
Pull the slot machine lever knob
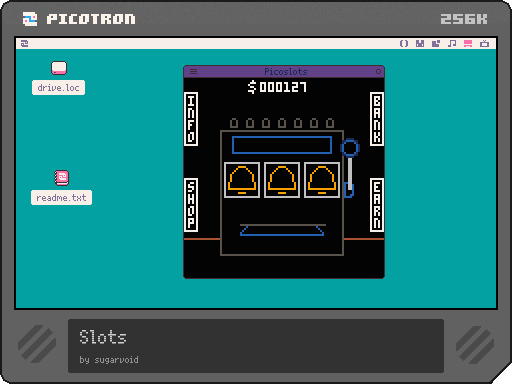click(350, 148)
